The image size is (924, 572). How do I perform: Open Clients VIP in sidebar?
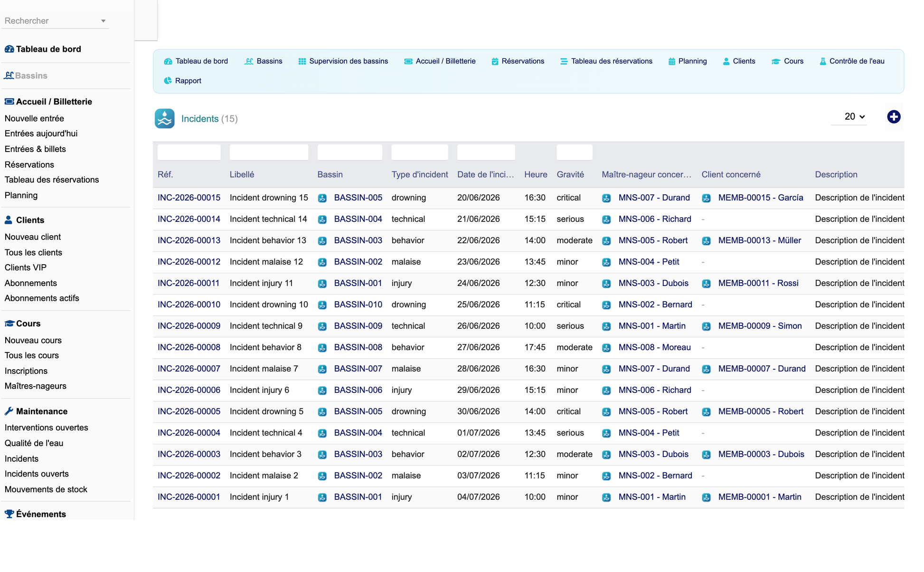pyautogui.click(x=26, y=267)
